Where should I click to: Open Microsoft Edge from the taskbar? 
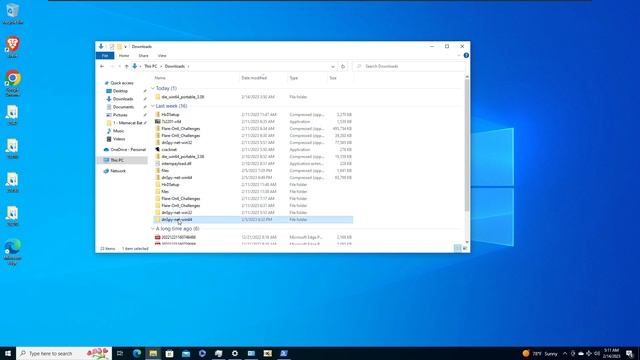point(137,353)
